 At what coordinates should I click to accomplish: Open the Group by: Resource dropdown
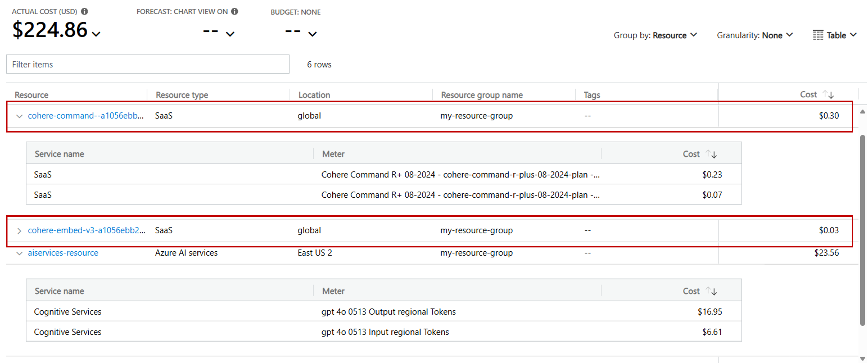tap(694, 35)
